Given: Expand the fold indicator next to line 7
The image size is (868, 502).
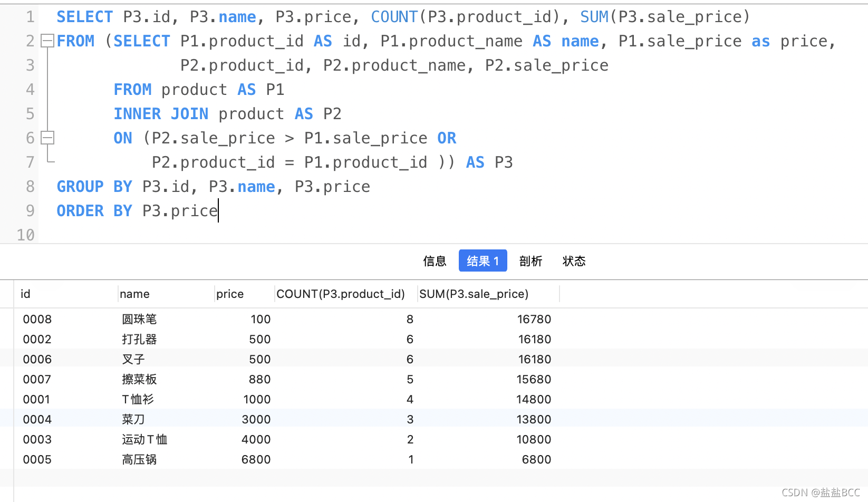Looking at the screenshot, I should (x=47, y=162).
